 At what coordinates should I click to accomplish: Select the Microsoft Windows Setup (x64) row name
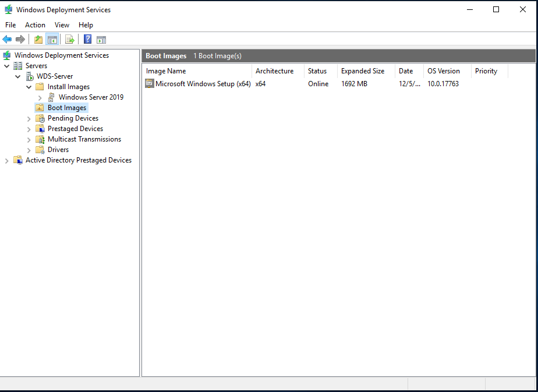[x=203, y=84]
